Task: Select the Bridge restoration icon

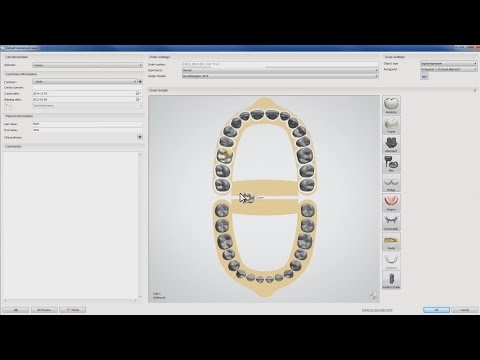Action: 391,183
